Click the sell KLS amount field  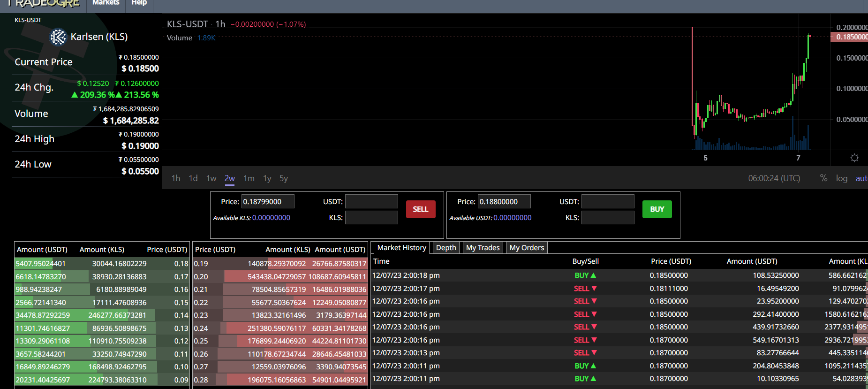tap(371, 218)
